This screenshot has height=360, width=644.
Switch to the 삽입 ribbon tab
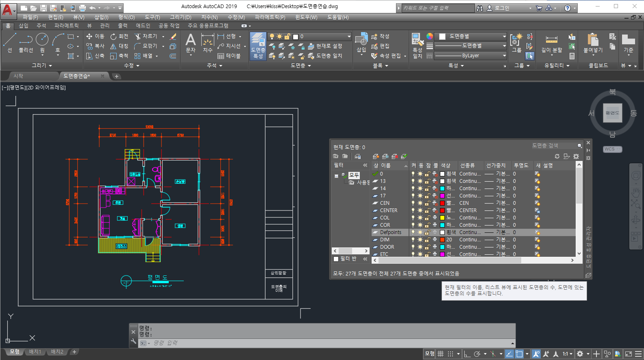pos(24,26)
